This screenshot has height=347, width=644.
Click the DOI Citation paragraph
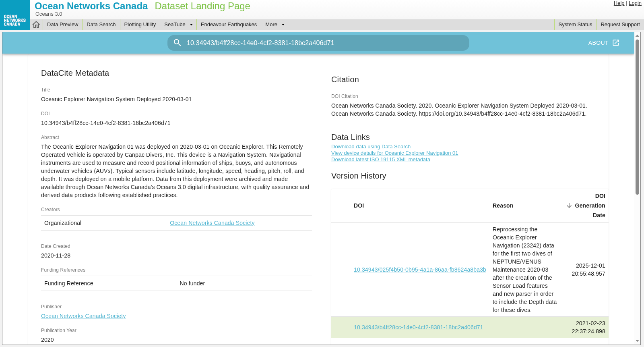459,110
